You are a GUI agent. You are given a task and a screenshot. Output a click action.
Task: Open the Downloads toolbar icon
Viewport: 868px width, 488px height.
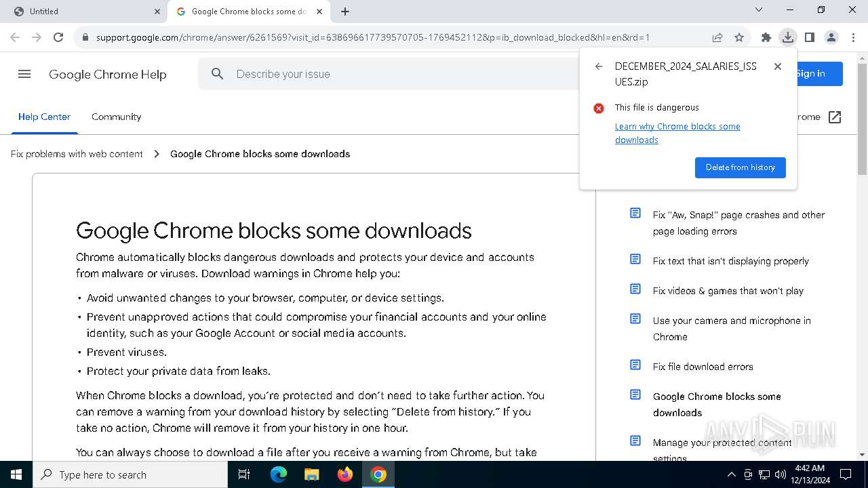[788, 37]
